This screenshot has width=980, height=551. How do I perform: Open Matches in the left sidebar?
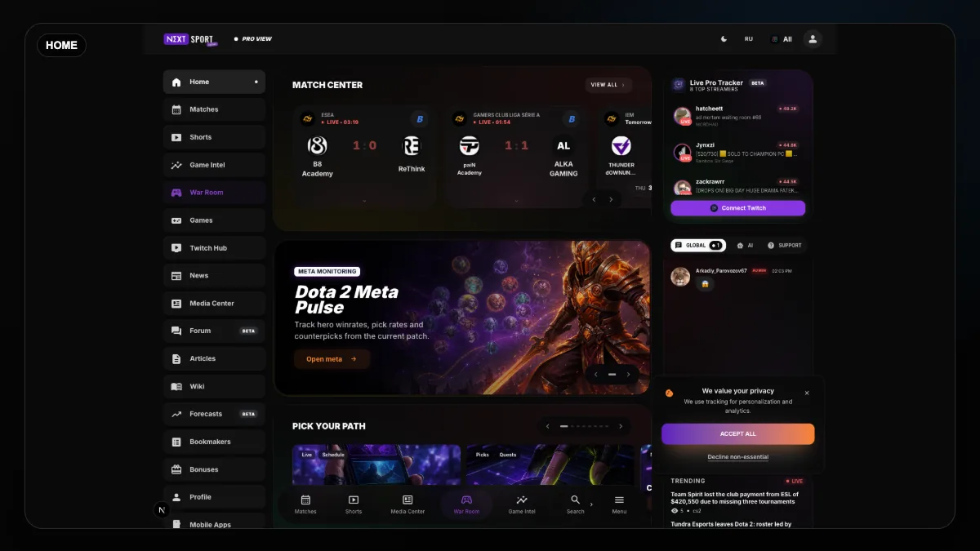point(214,109)
